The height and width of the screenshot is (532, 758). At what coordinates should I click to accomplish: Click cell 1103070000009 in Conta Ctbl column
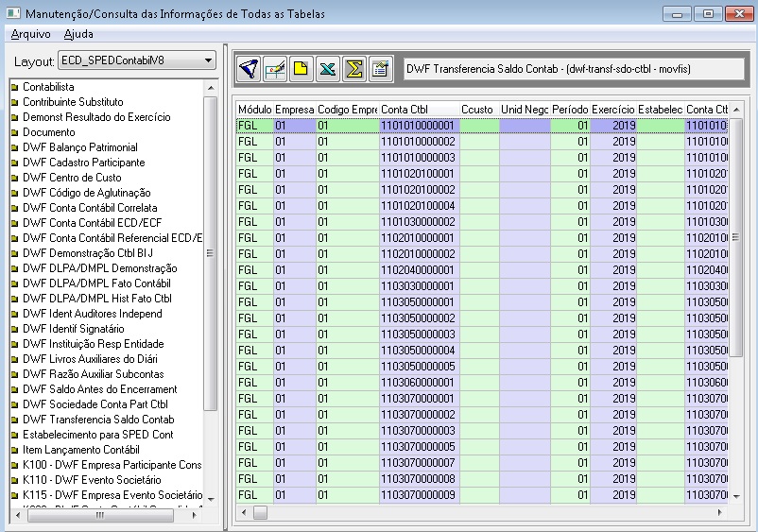[x=419, y=495]
